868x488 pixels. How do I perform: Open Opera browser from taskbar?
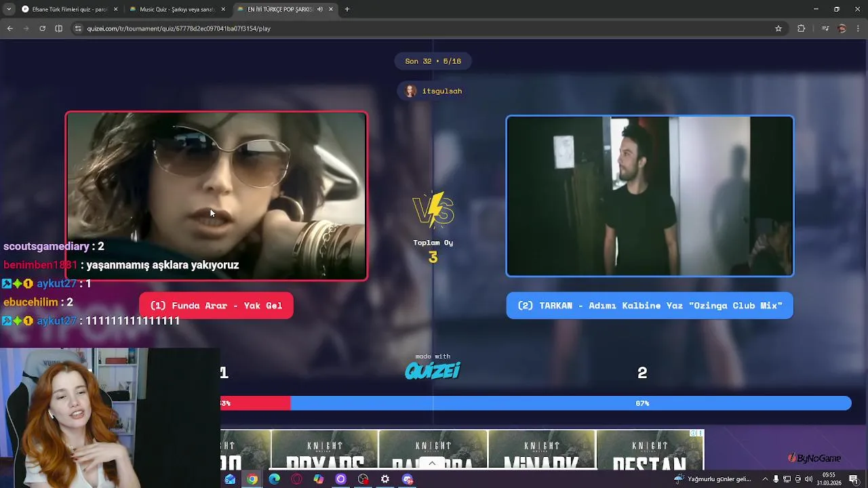(x=296, y=479)
